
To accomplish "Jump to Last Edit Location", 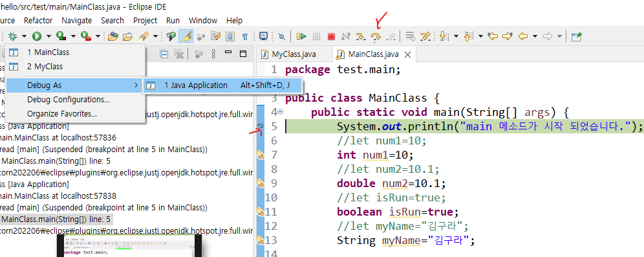I will tap(493, 37).
